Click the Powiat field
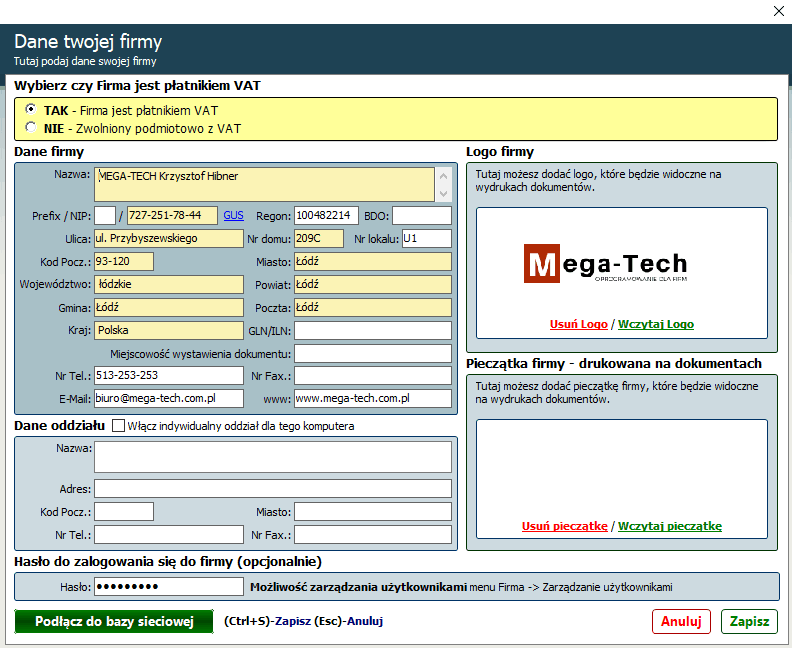The height and width of the screenshot is (648, 792). (x=373, y=284)
